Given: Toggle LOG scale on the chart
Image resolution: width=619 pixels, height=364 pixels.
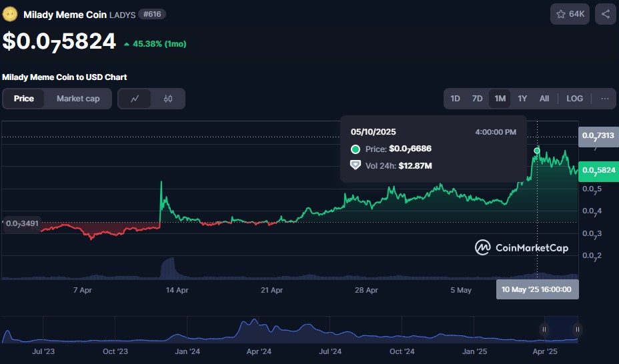Looking at the screenshot, I should point(574,99).
